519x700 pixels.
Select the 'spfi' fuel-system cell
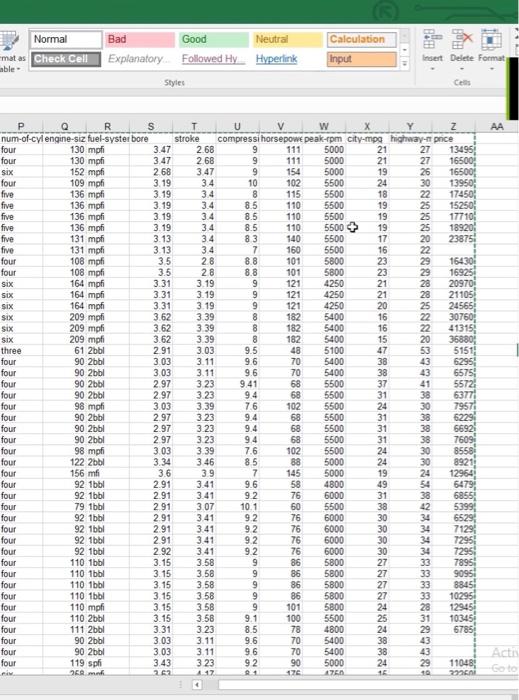coord(108,663)
